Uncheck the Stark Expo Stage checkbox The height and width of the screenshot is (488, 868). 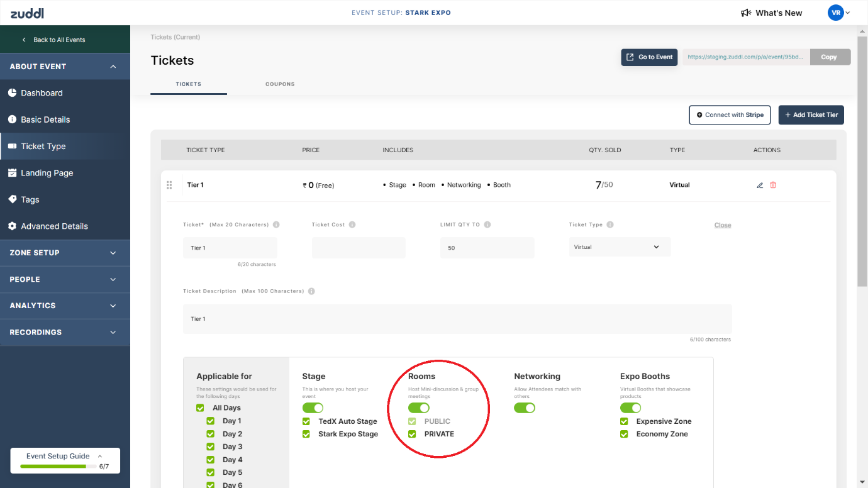[306, 434]
